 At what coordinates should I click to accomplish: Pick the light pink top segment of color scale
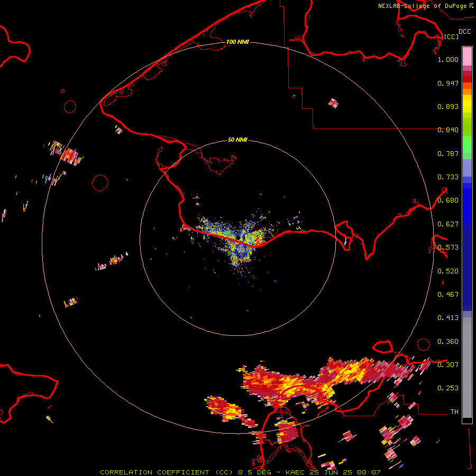pos(467,57)
